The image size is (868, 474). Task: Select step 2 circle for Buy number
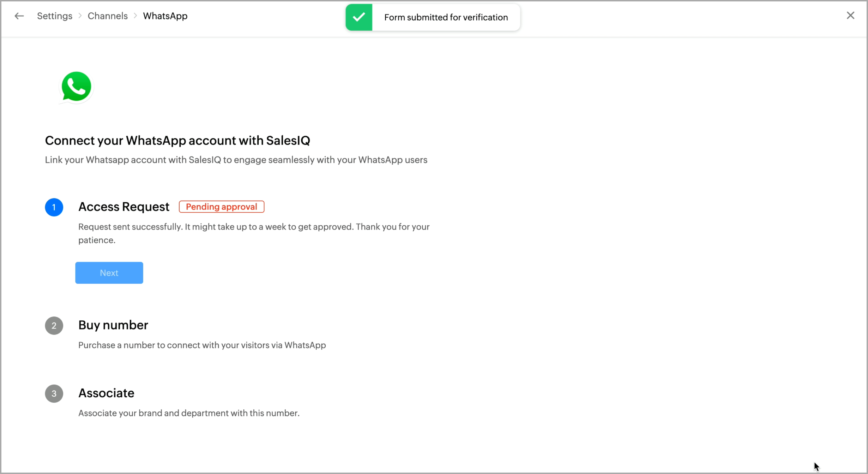(54, 325)
